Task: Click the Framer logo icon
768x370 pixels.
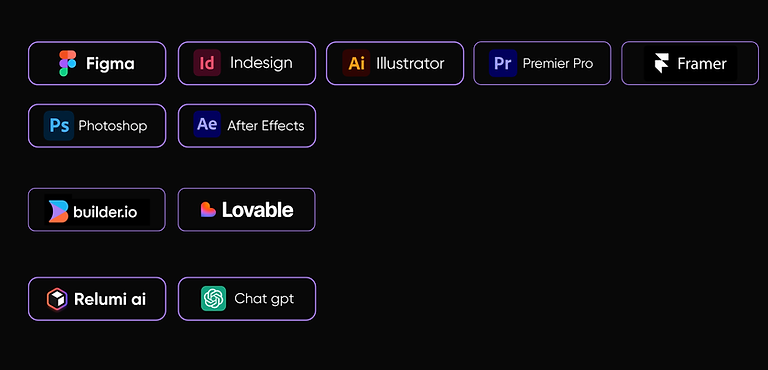Action: coord(662,64)
